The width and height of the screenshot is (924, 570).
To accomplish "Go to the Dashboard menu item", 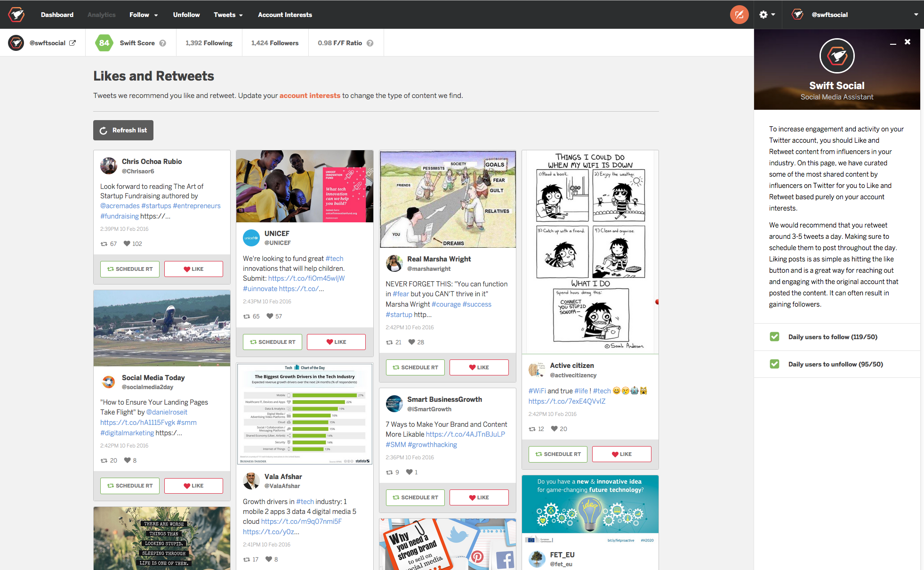I will 57,15.
